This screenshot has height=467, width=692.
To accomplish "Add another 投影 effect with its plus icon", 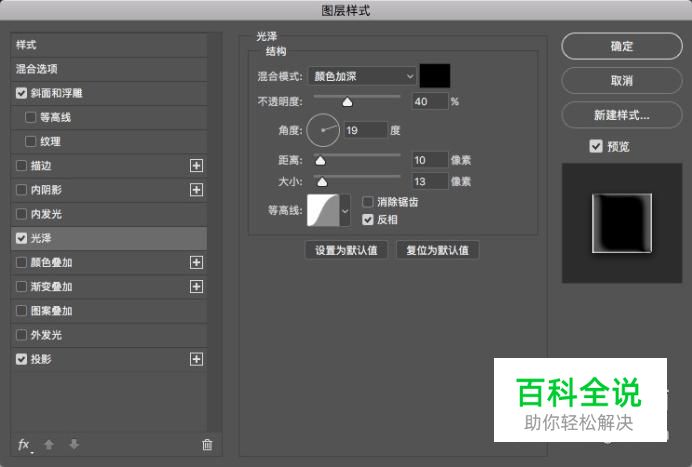I will pos(196,359).
